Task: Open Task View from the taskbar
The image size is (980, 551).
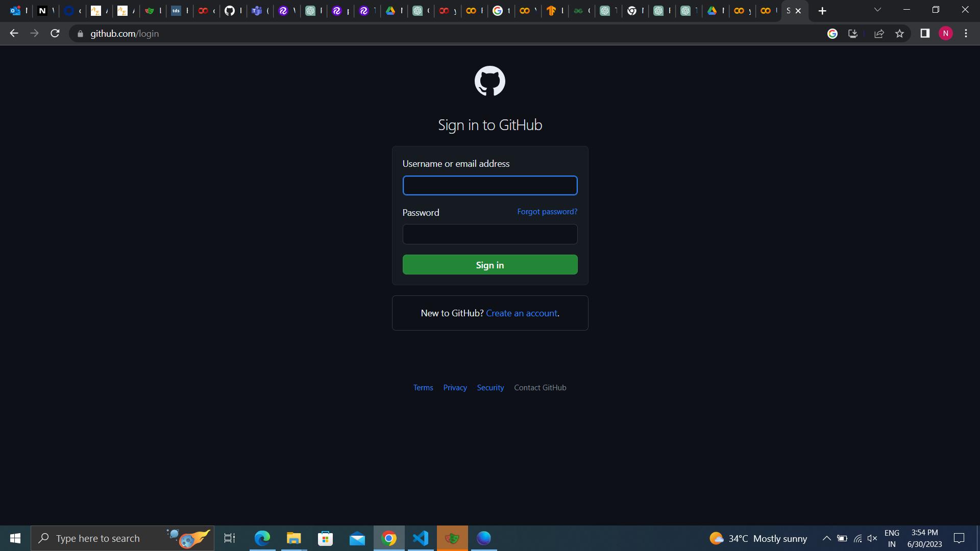Action: (230, 538)
